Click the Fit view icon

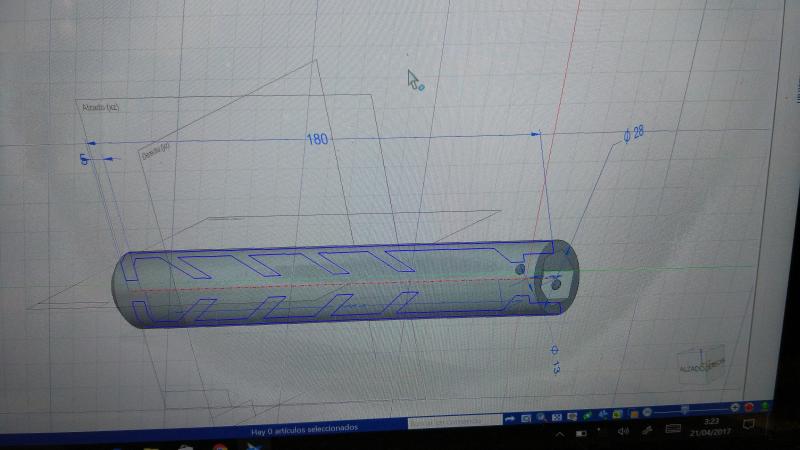556,416
